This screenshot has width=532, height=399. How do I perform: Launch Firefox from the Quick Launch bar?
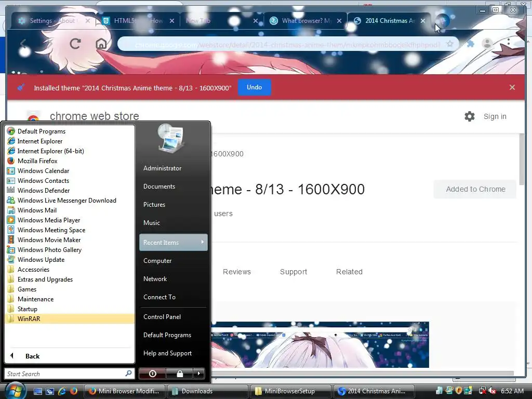[x=73, y=391]
